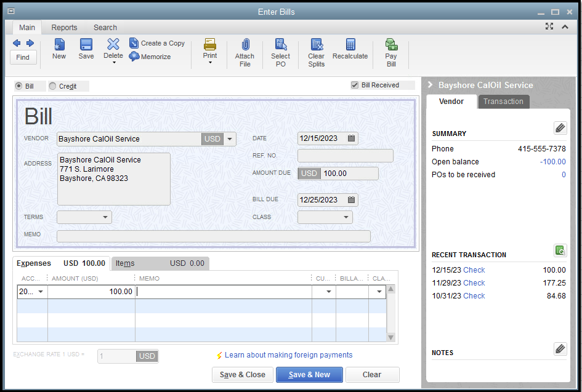Expand the Vendor dropdown list
This screenshot has width=582, height=392.
tap(230, 139)
